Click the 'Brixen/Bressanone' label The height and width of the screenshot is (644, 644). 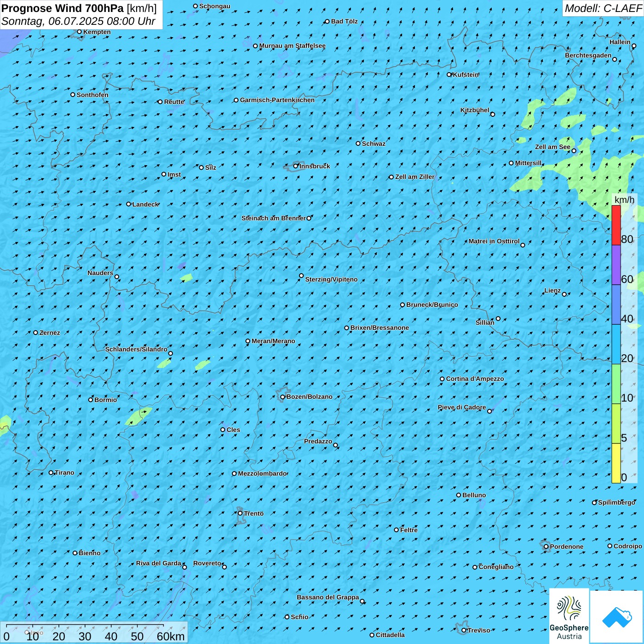(x=379, y=328)
